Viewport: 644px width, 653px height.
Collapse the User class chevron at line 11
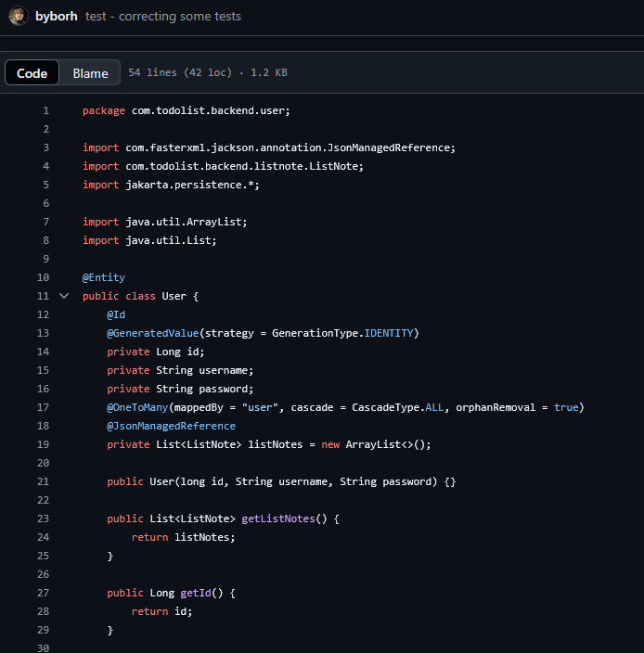[64, 296]
